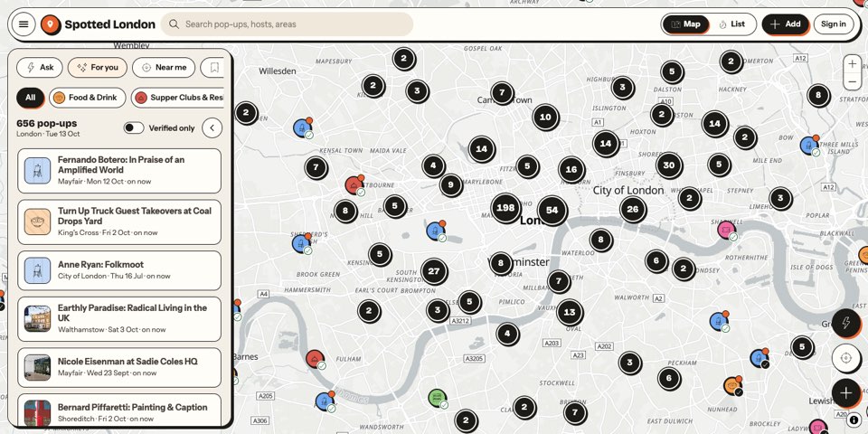The image size is (868, 434).
Task: Toggle Verified only switch
Action: tap(134, 127)
